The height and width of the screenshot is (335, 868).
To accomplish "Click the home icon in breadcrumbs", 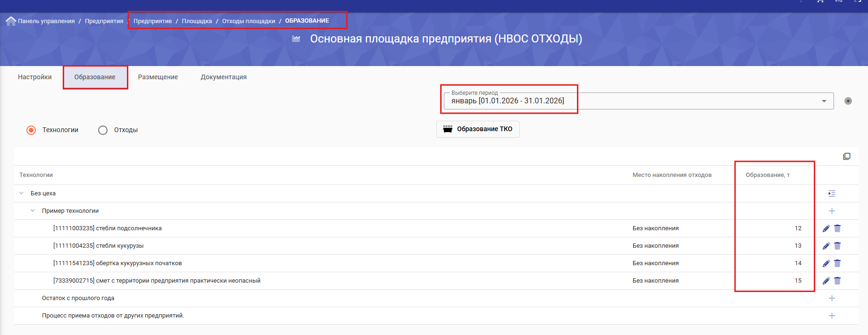I will pos(10,21).
